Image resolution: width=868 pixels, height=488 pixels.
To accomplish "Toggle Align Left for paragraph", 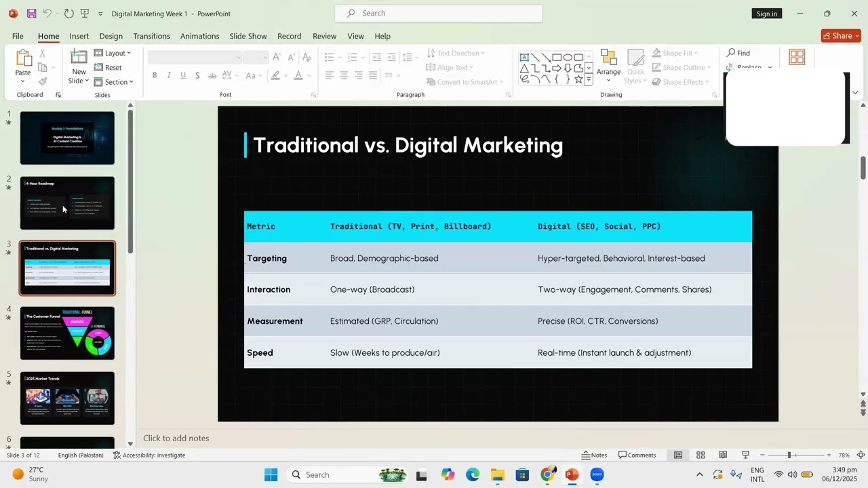I will point(330,75).
